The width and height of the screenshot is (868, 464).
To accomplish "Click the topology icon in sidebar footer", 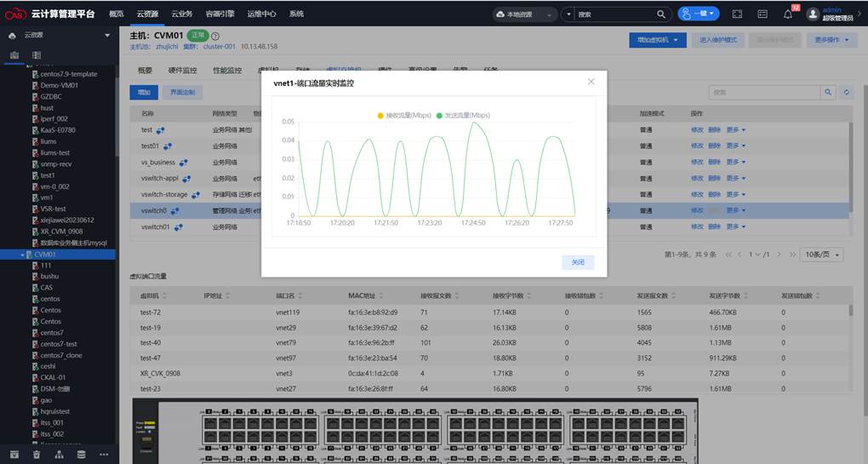I will 59,455.
